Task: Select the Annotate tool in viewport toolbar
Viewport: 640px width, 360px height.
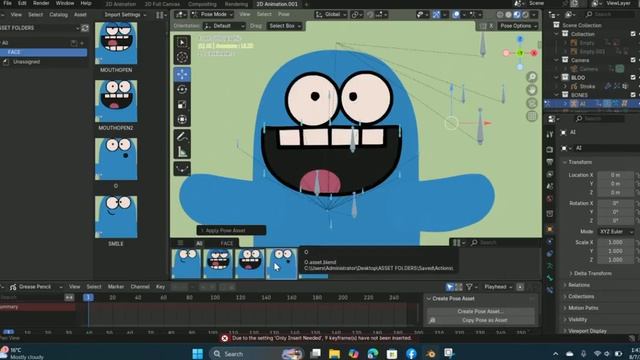Action: 182,136
